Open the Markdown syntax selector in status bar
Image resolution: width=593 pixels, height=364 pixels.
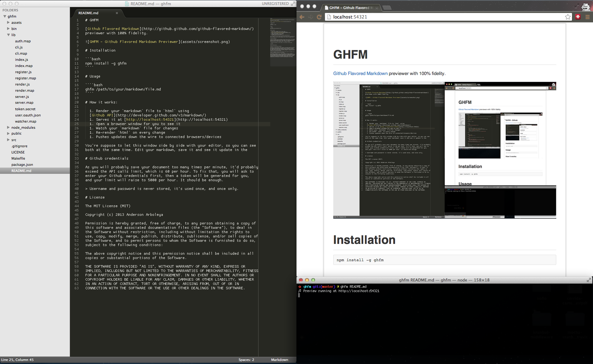pyautogui.click(x=280, y=360)
